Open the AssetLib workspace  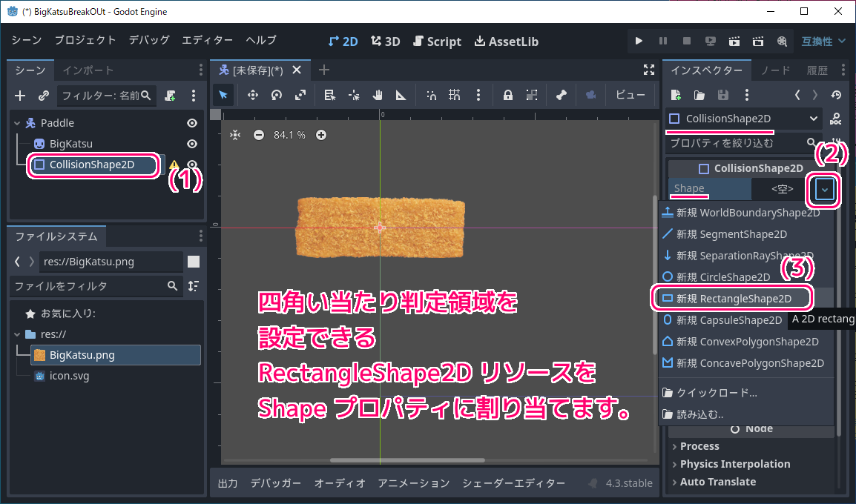(x=507, y=42)
